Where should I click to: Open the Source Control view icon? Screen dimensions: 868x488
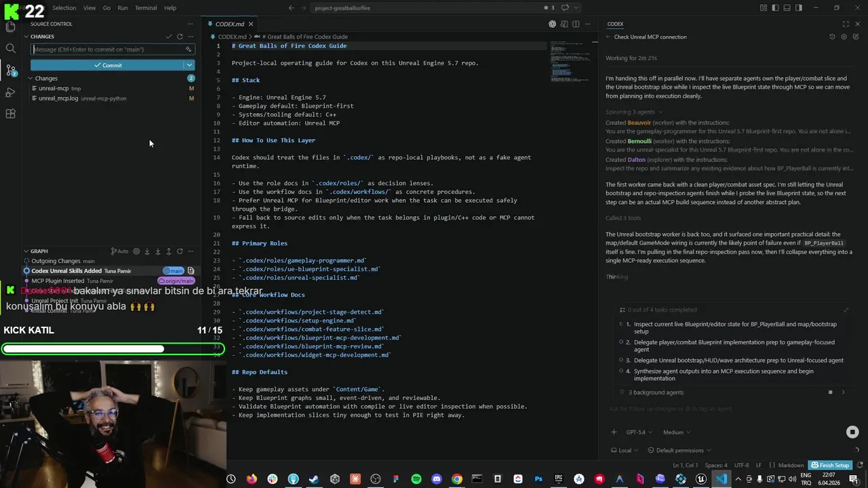(x=10, y=70)
